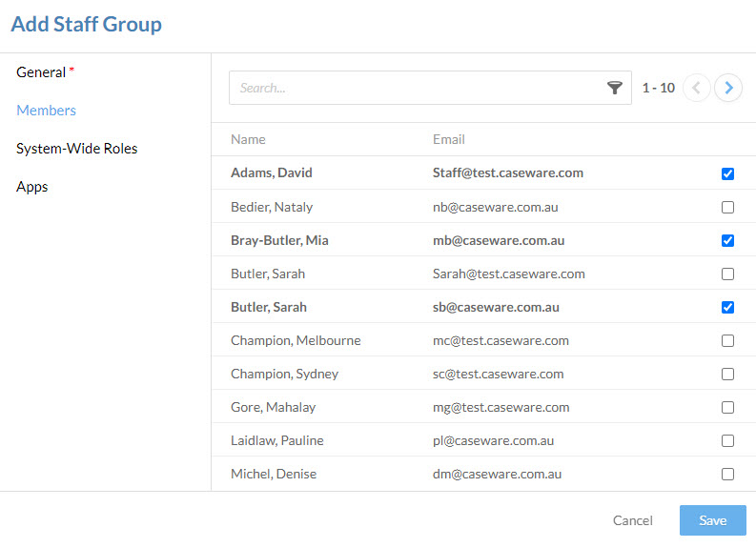Uncheck Bray-Butler, Mia checkbox
The image size is (756, 548).
727,240
